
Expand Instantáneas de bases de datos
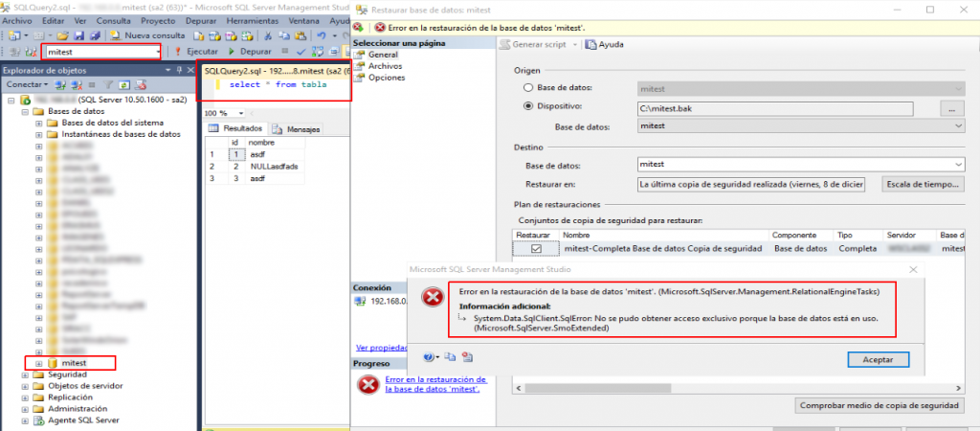point(38,134)
